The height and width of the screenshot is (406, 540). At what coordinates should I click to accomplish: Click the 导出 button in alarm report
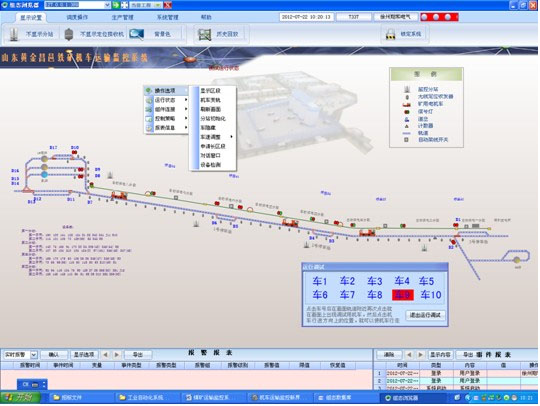pos(138,354)
